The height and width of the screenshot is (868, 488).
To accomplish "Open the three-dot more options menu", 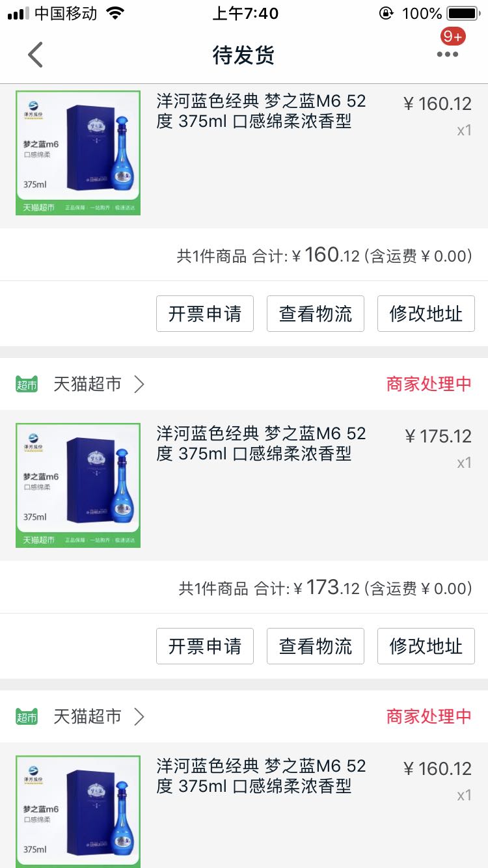I will pos(448,55).
